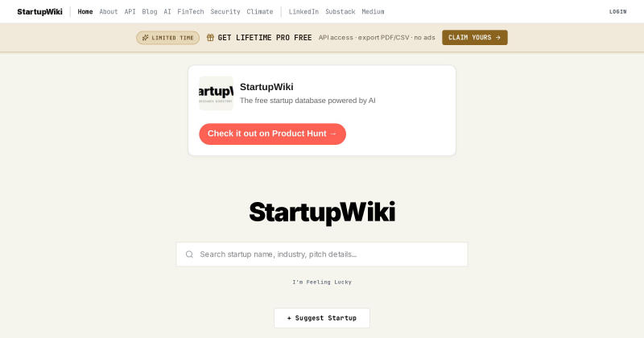Click the Suggest Startup button

point(322,318)
